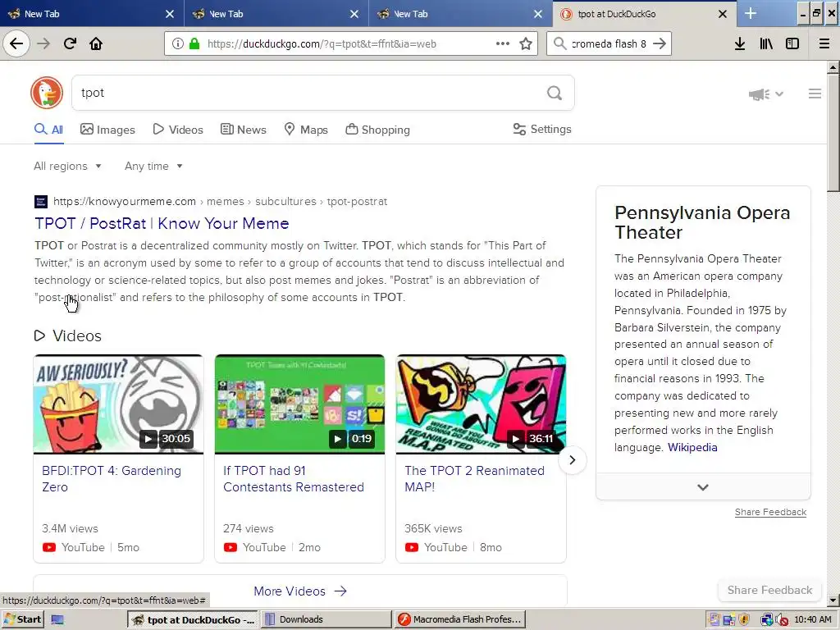Click More Videos link
Viewport: 840px width, 630px height.
[x=300, y=591]
